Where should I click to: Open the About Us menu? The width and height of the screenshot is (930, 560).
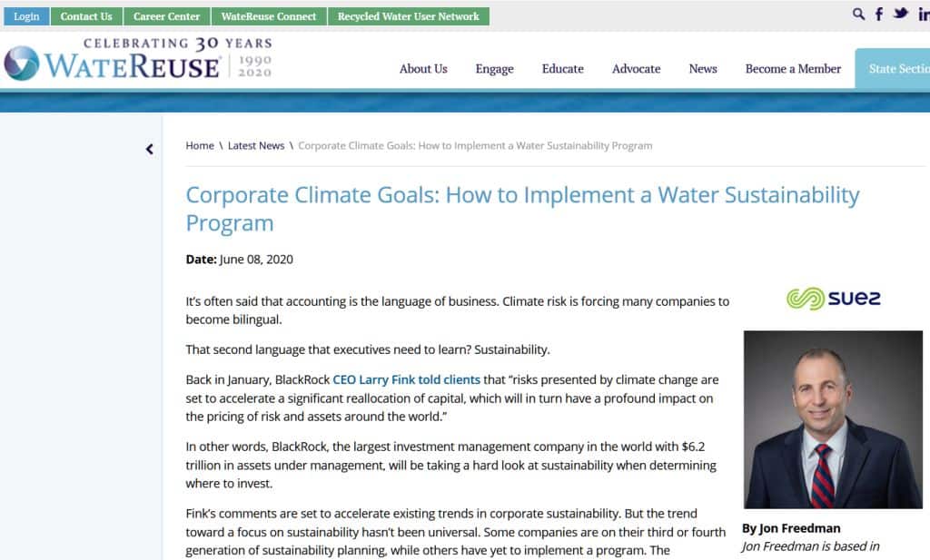(x=423, y=69)
